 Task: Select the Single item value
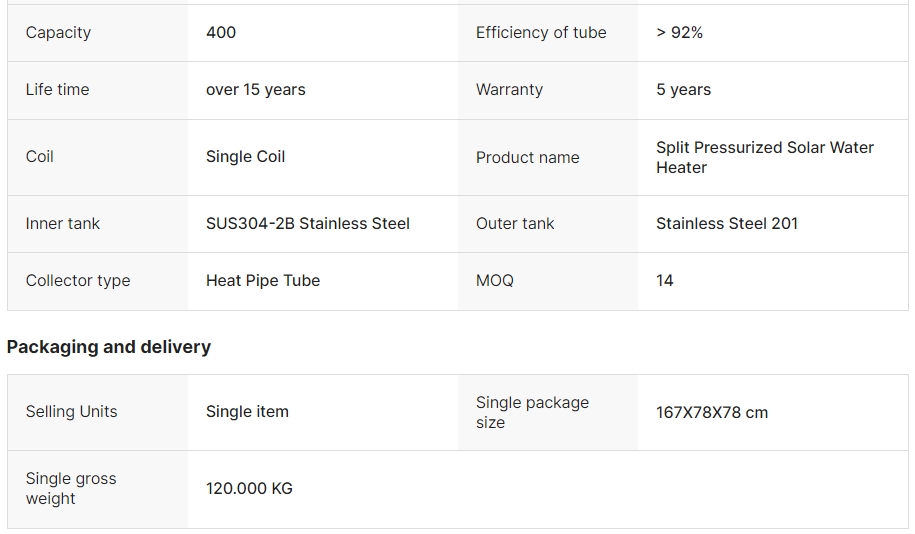[x=247, y=412]
